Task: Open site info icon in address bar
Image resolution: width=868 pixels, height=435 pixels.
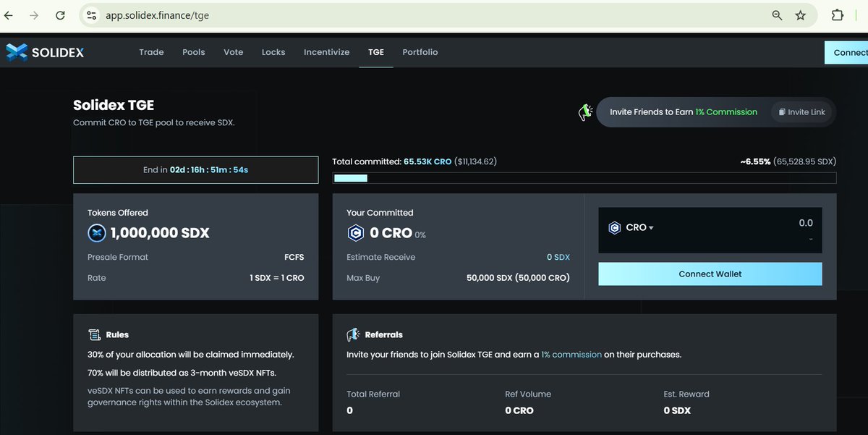Action: pyautogui.click(x=90, y=14)
